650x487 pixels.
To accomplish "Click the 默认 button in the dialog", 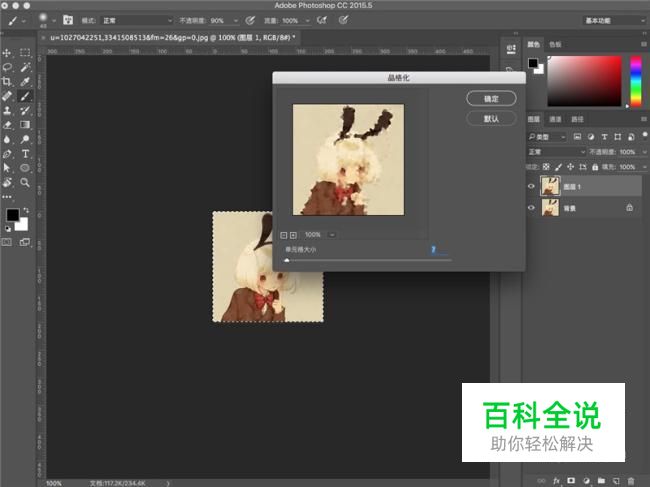I will pyautogui.click(x=491, y=119).
